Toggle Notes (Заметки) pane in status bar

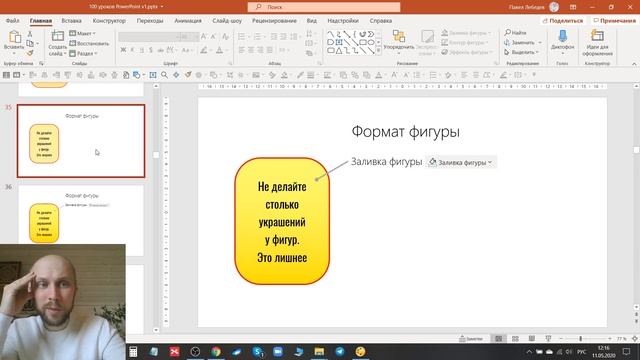pos(471,338)
